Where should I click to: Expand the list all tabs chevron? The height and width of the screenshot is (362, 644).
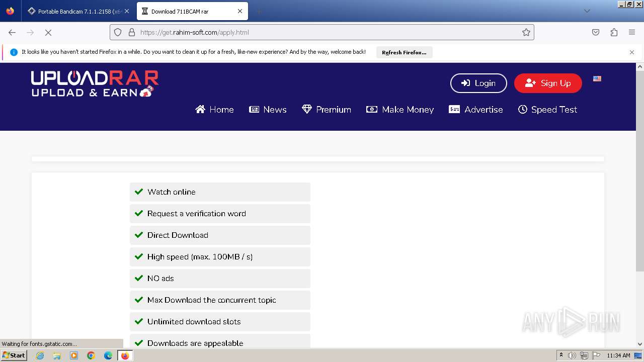click(587, 11)
